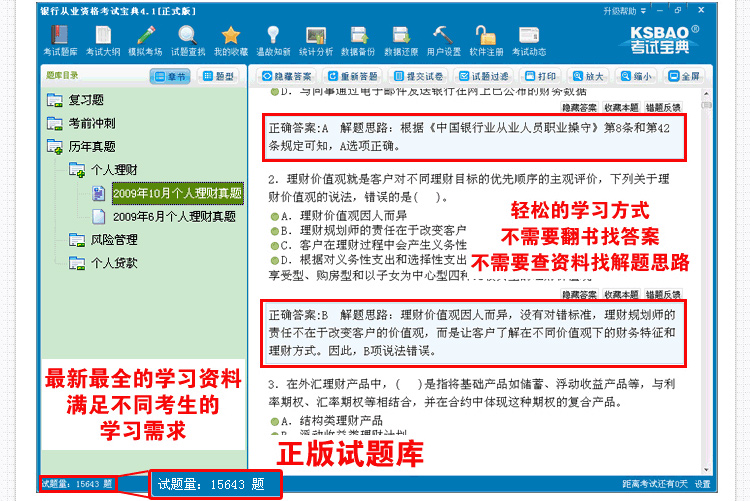Image resolution: width=750 pixels, height=501 pixels.
Task: Choose option D 根据对义务性支出和选择性支出
Action: click(x=368, y=260)
